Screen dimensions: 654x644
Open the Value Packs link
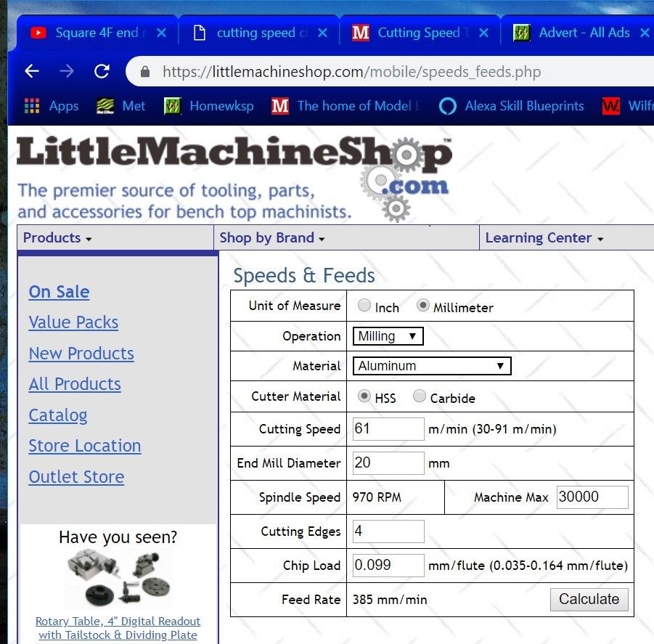coord(73,322)
